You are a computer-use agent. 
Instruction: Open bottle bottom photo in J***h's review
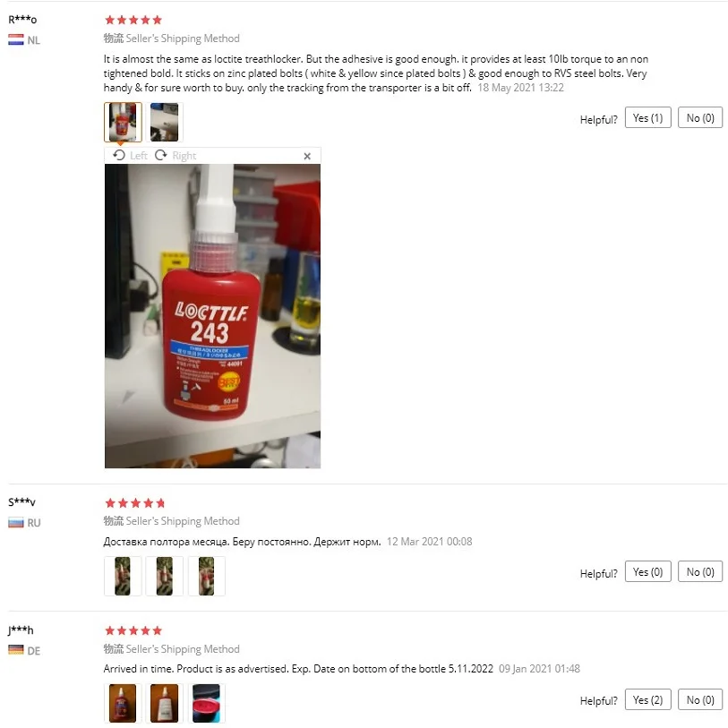(207, 703)
